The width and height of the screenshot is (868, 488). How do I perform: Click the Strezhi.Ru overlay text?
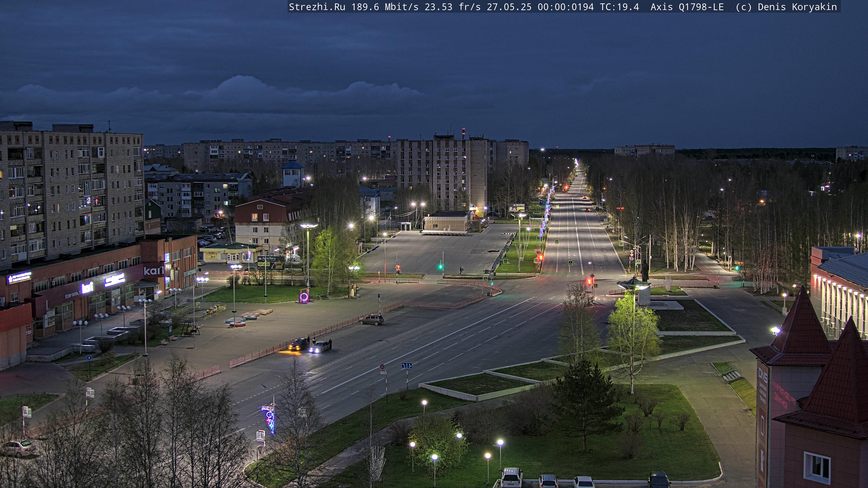point(317,7)
